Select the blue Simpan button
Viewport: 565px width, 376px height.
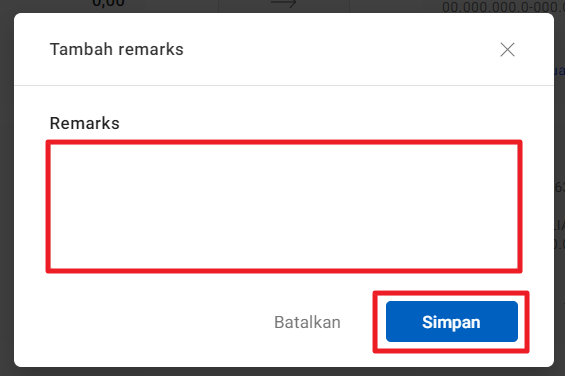click(451, 322)
